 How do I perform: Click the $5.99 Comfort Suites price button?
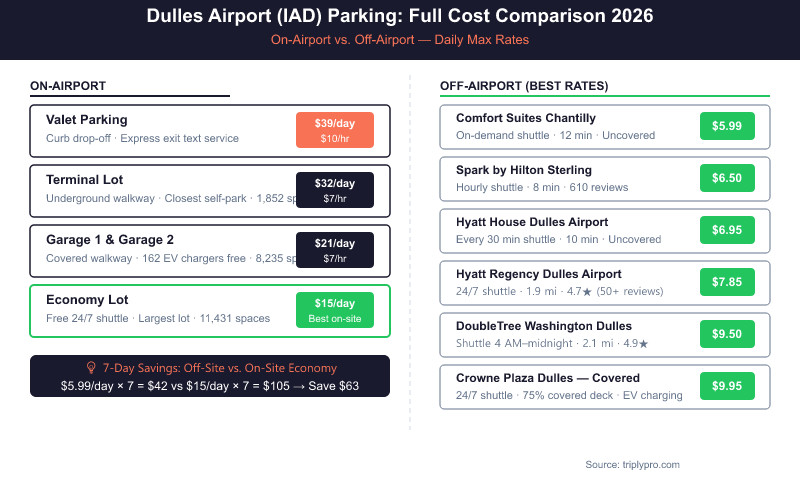(x=727, y=127)
